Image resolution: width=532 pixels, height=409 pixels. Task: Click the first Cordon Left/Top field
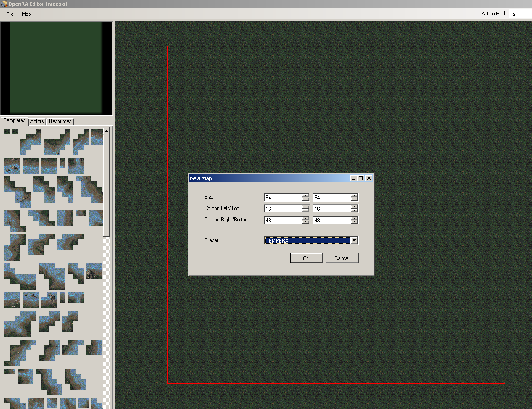[x=283, y=209]
